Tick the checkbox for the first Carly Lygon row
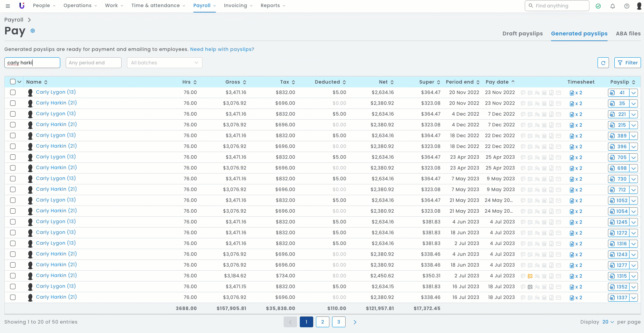 coord(13,92)
